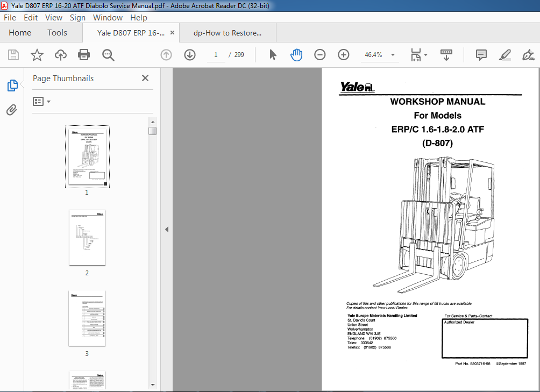
Task: Zoom in with the plus circle
Action: (x=343, y=55)
